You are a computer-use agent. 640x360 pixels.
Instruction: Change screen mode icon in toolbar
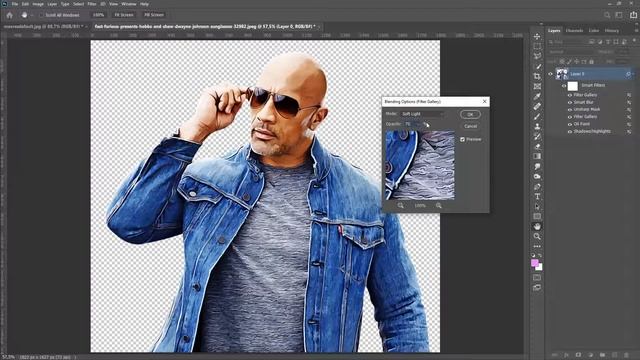537,288
